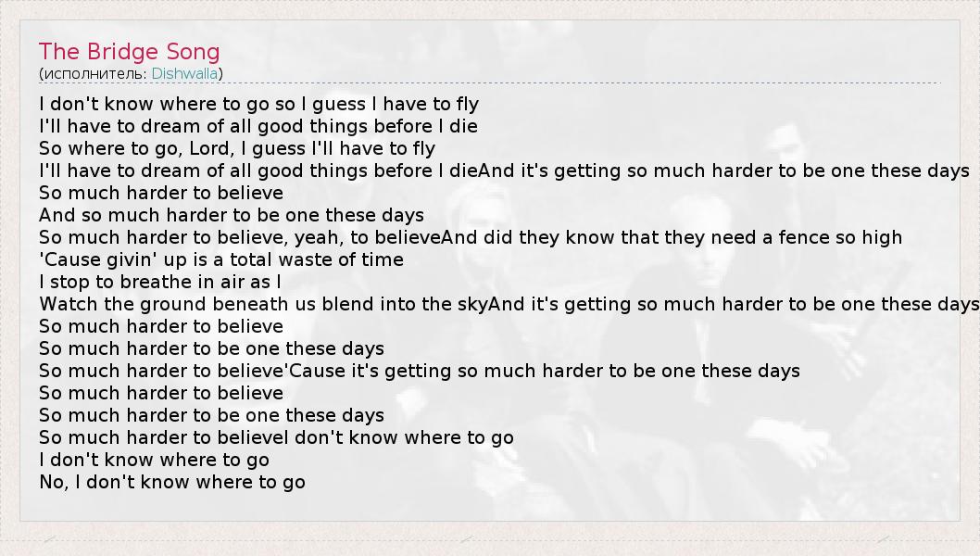
Task: Click 'I stop to breathe in air as I'
Action: tap(160, 282)
